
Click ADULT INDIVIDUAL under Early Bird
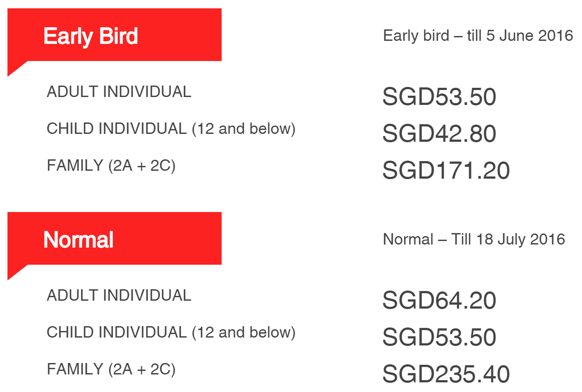click(119, 92)
